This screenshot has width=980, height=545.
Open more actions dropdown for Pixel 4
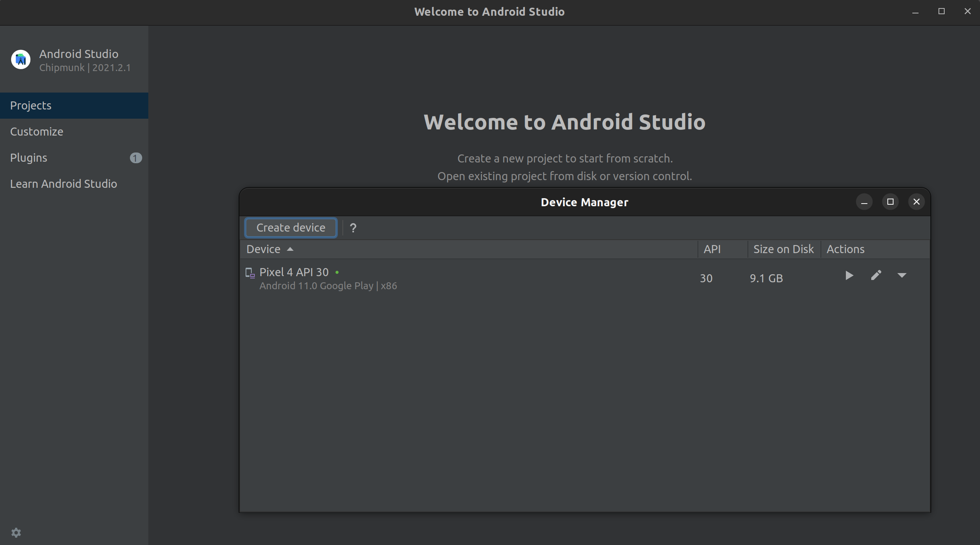[x=902, y=275]
